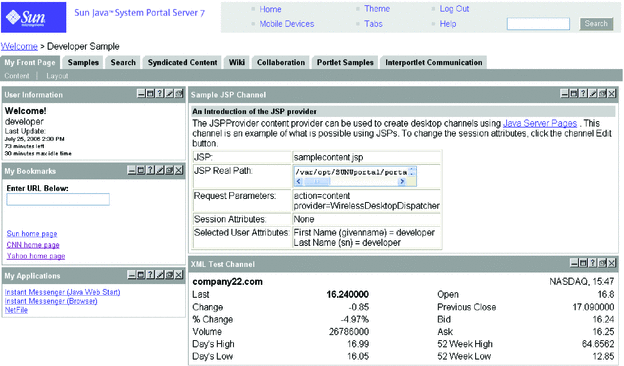This screenshot has height=366, width=624.
Task: Edit the My Bookmarks channel
Action: pyautogui.click(x=160, y=170)
